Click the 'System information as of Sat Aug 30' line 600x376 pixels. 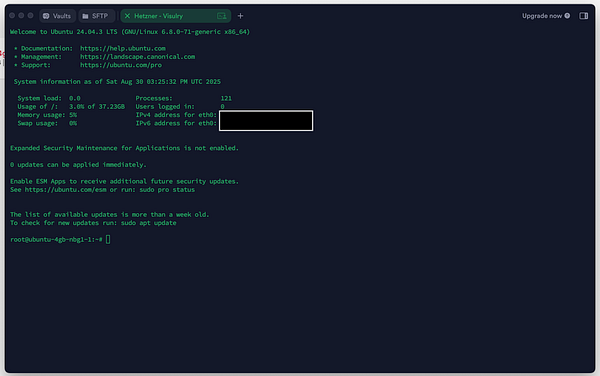[117, 81]
